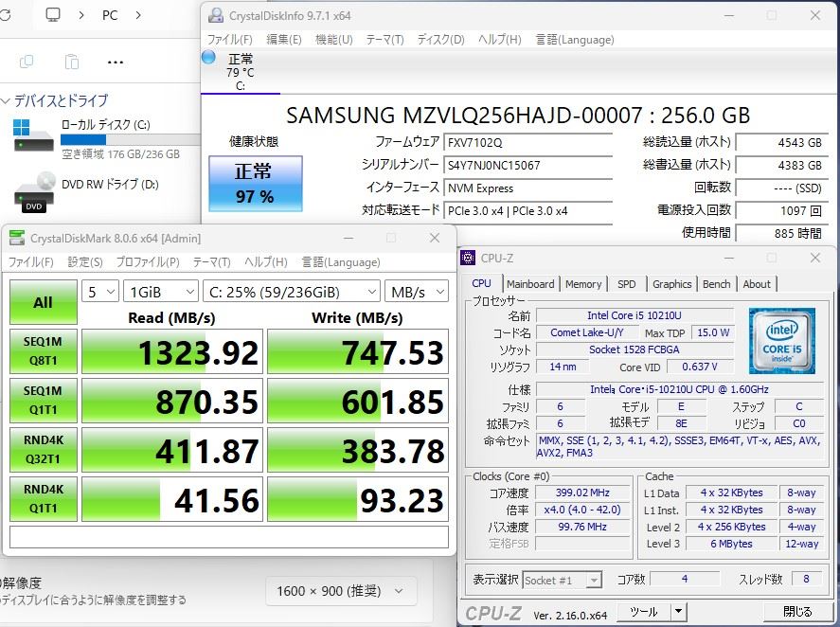Viewport: 840px width, 627px height.
Task: Click the CPU-Z app icon in title bar
Action: click(468, 258)
